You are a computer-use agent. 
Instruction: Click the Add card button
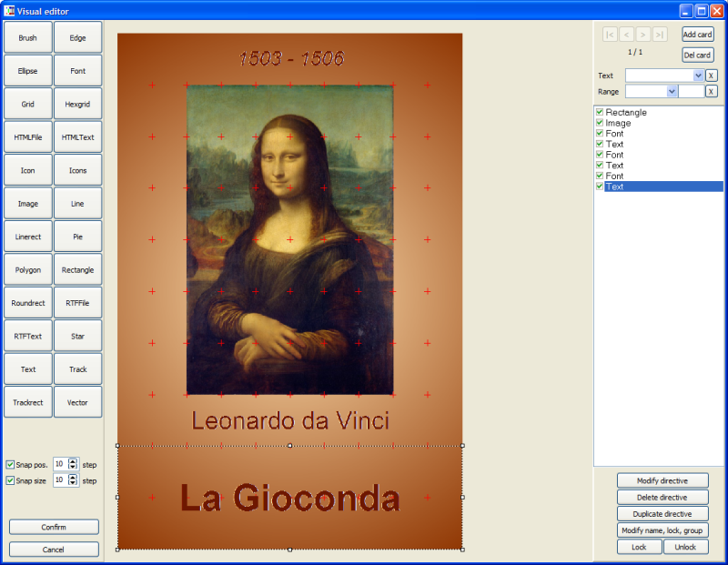click(697, 35)
